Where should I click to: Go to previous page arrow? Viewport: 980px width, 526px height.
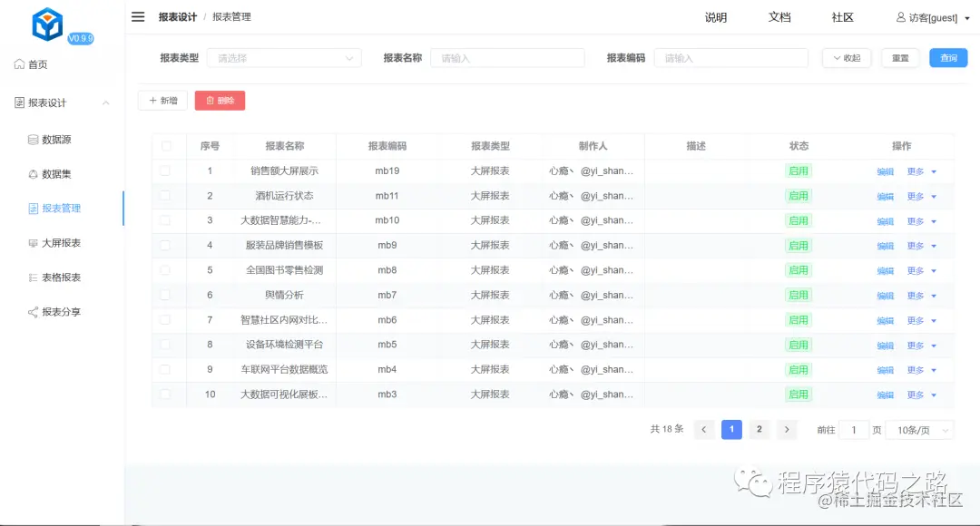point(704,430)
